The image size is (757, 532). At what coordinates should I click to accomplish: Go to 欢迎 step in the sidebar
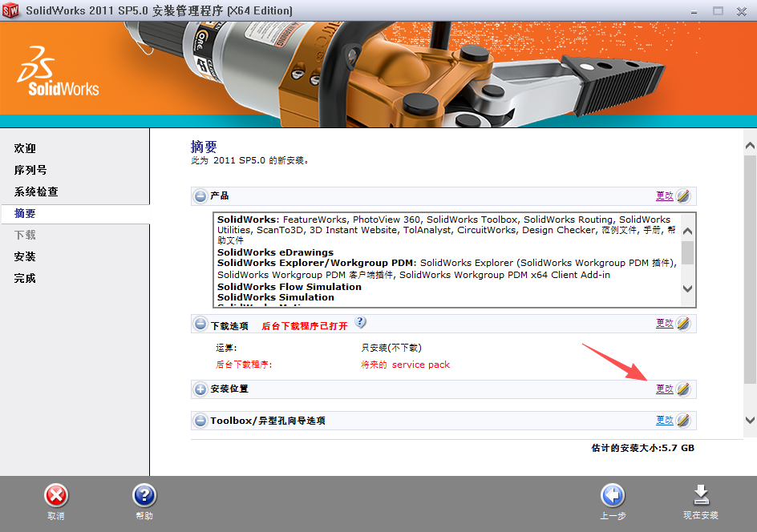click(x=25, y=148)
